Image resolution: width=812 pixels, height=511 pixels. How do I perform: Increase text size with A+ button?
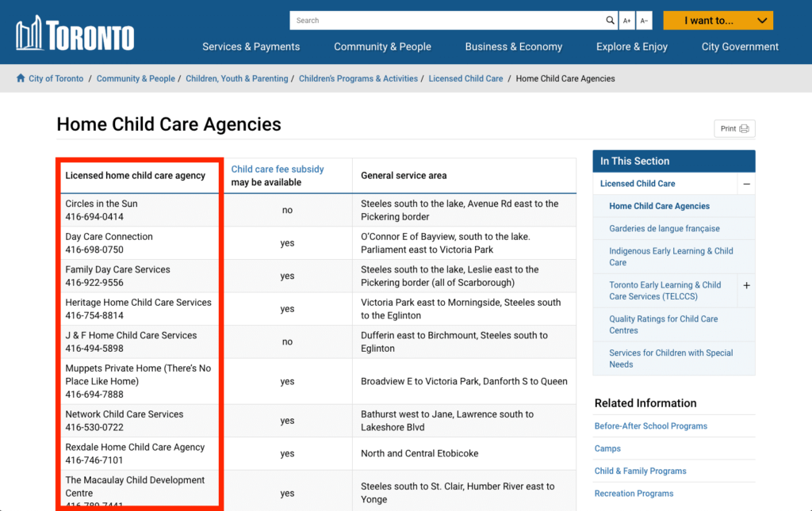pyautogui.click(x=626, y=21)
